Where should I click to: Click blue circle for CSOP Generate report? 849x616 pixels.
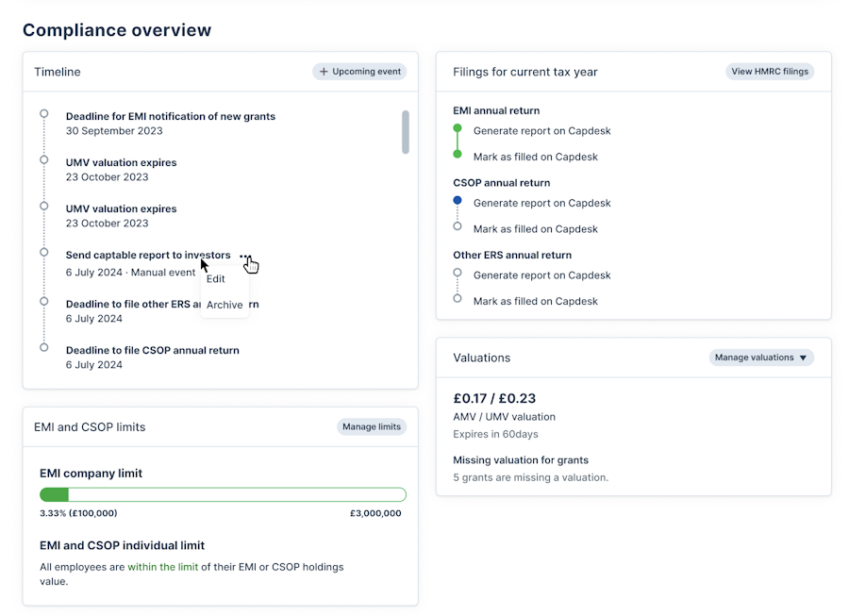(x=458, y=201)
